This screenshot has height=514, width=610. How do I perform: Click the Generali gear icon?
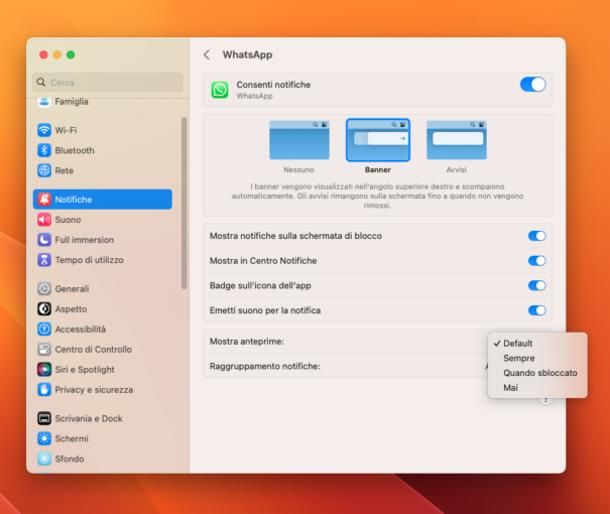pyautogui.click(x=44, y=289)
